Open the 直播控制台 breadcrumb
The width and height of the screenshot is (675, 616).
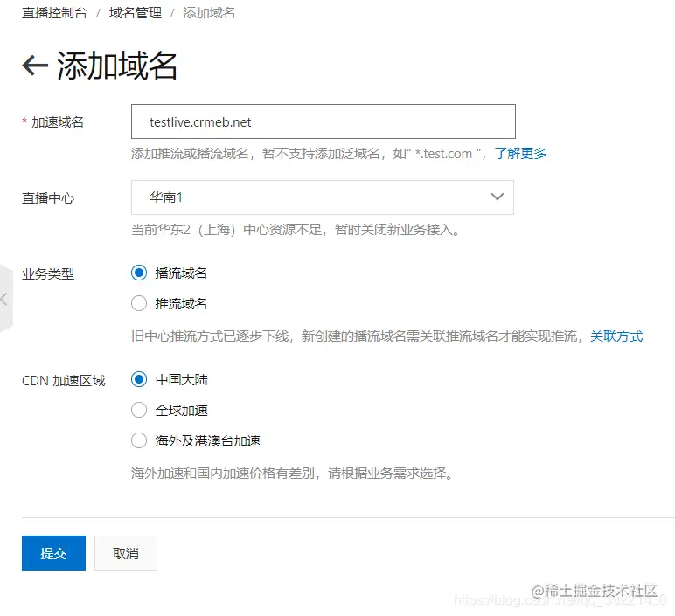point(54,13)
